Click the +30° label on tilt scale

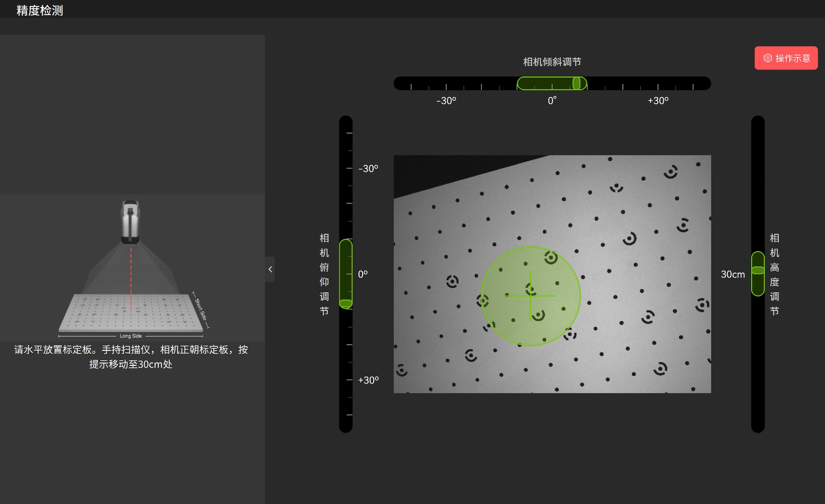pyautogui.click(x=658, y=101)
